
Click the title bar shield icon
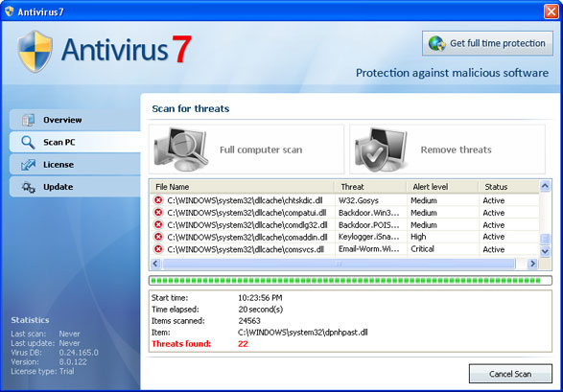pos(9,12)
